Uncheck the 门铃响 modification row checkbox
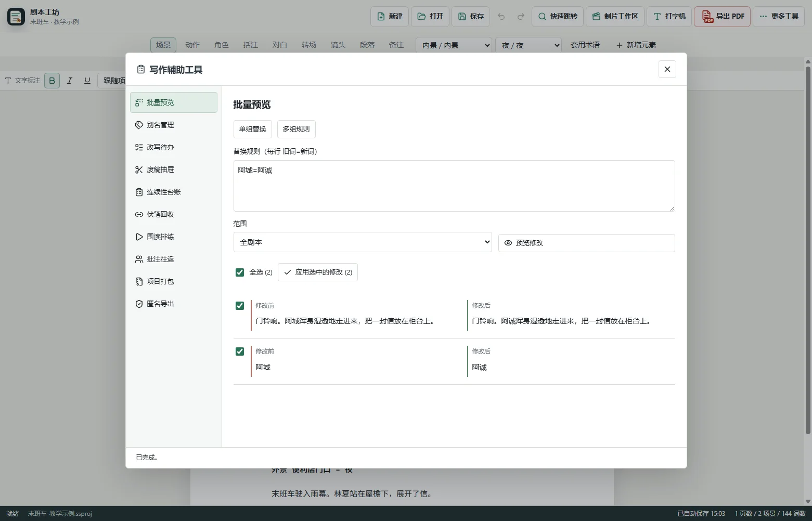The height and width of the screenshot is (521, 812). point(240,306)
